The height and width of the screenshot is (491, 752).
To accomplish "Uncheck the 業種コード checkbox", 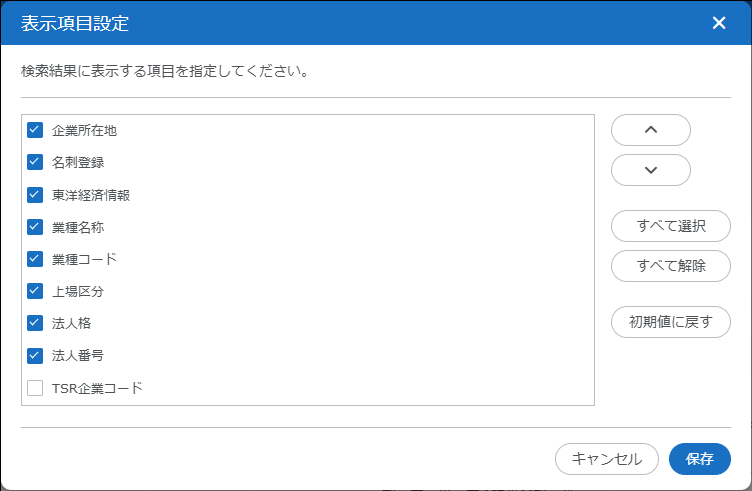I will click(x=35, y=259).
